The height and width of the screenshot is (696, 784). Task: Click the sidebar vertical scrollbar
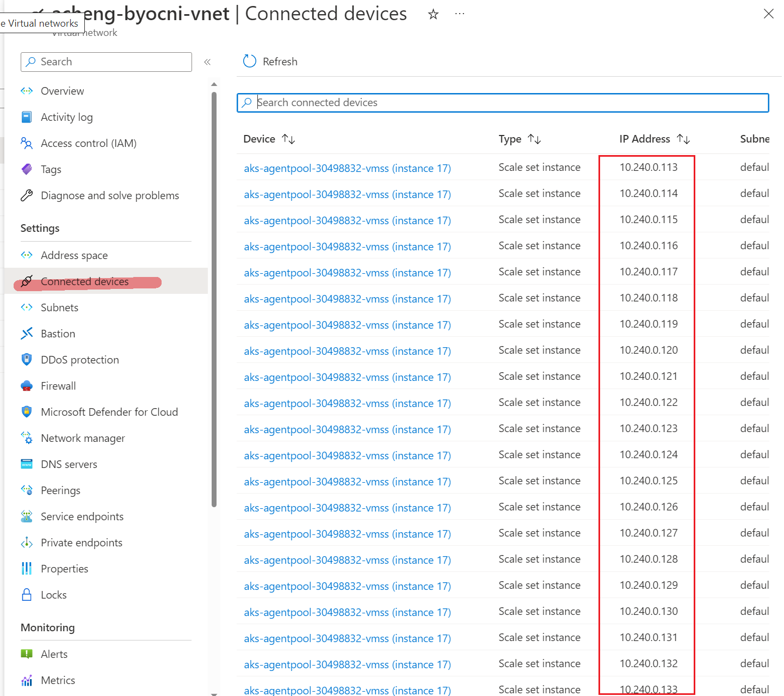pyautogui.click(x=214, y=299)
